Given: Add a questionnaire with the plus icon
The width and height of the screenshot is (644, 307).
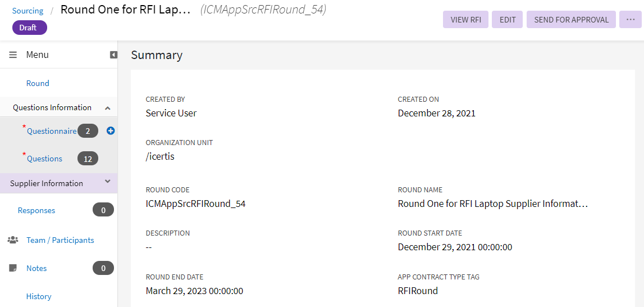Looking at the screenshot, I should [x=111, y=130].
